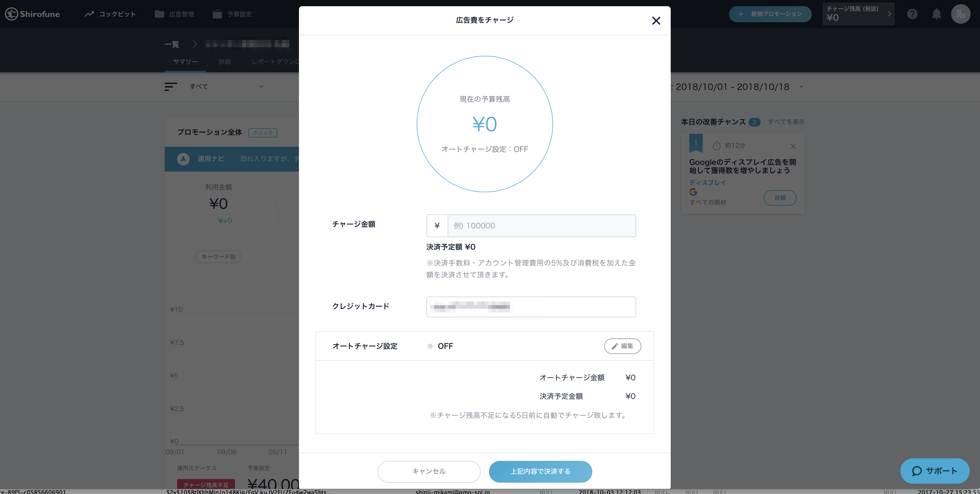Viewport: 980px width, 494px height.
Task: Click the オートチャージ設定：OFF text in circle
Action: coord(485,149)
